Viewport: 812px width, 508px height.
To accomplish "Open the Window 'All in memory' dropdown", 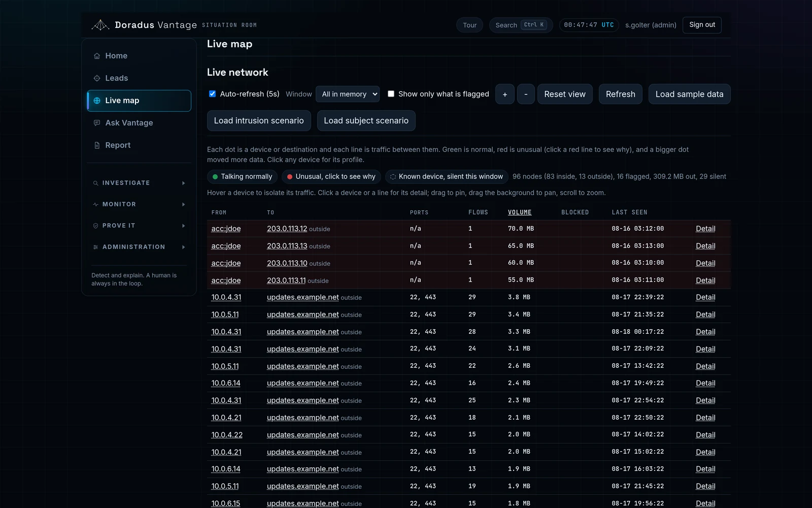I will click(348, 94).
